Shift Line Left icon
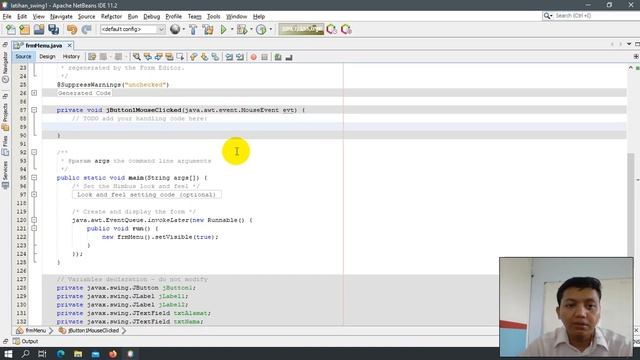The height and width of the screenshot is (360, 640). coord(229,57)
